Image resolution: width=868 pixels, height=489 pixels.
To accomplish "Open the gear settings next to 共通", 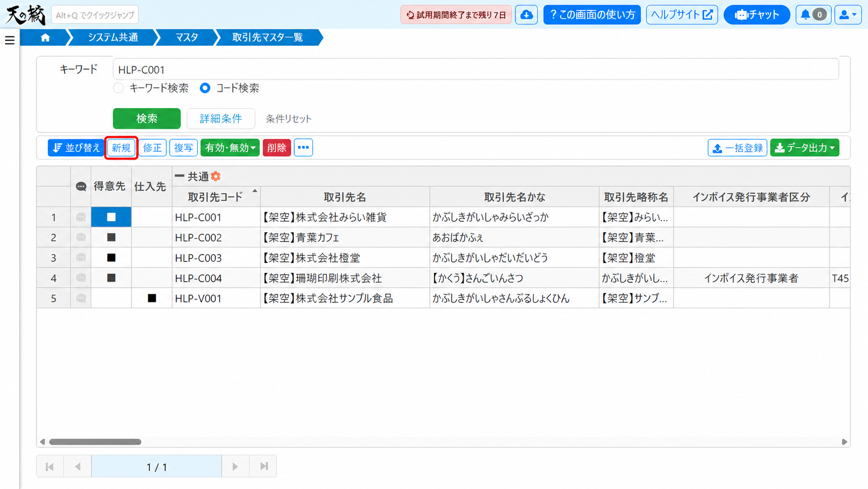I will [216, 177].
